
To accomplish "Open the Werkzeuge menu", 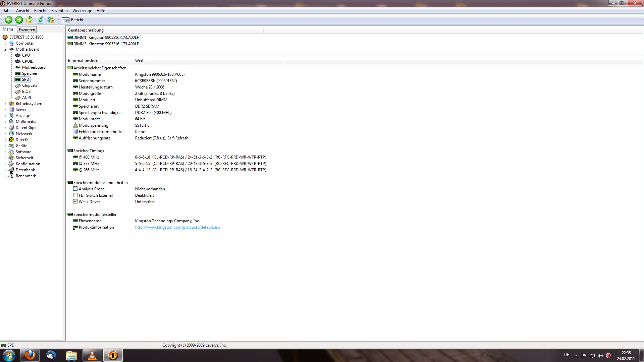I will [x=82, y=11].
